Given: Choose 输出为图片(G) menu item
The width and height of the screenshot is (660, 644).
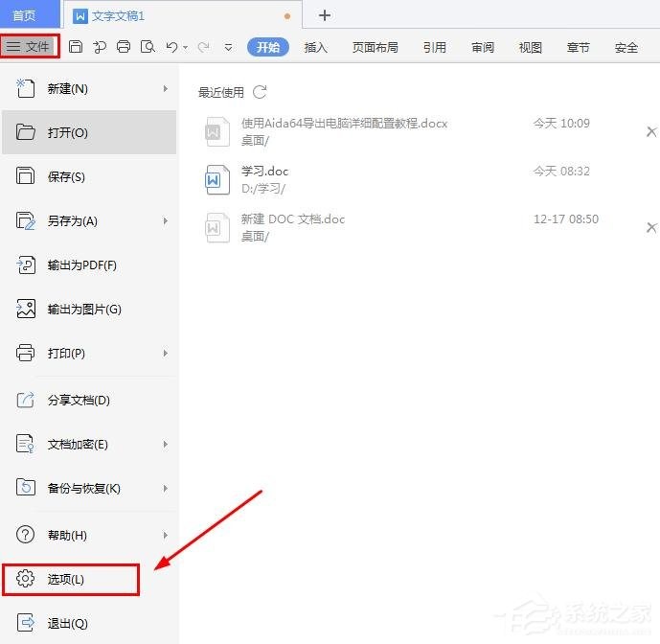Looking at the screenshot, I should click(89, 310).
